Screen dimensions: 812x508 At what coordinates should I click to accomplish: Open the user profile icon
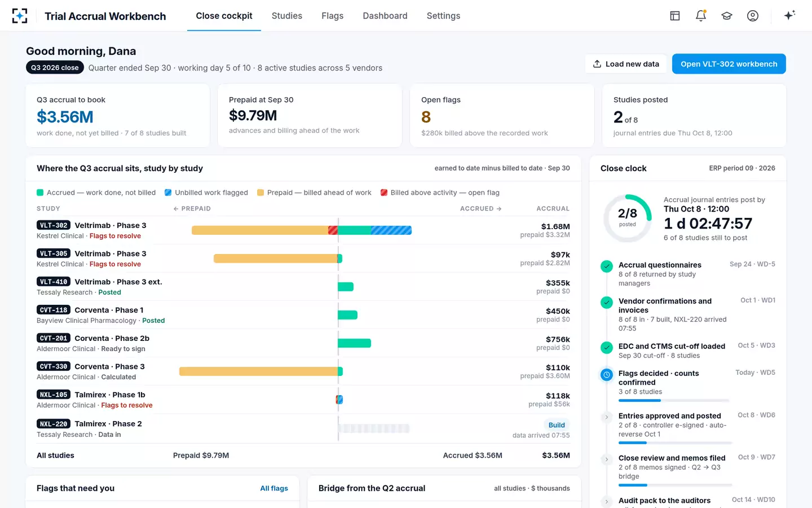click(x=753, y=16)
